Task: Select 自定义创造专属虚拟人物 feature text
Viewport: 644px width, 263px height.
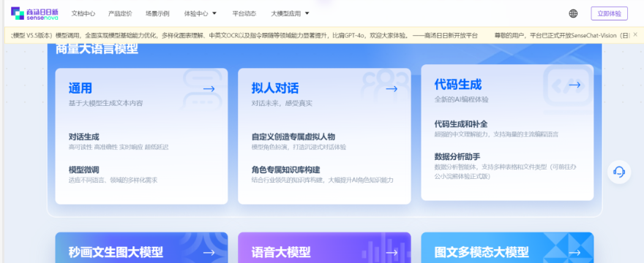Action: (293, 137)
